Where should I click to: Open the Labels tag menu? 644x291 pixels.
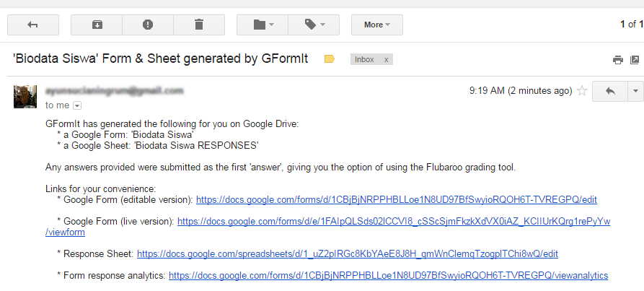coord(314,25)
